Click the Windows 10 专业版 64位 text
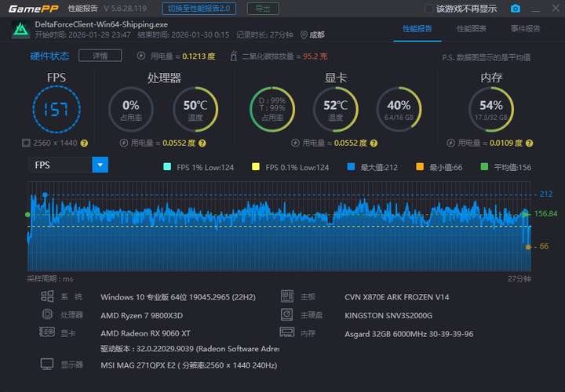 pyautogui.click(x=178, y=297)
